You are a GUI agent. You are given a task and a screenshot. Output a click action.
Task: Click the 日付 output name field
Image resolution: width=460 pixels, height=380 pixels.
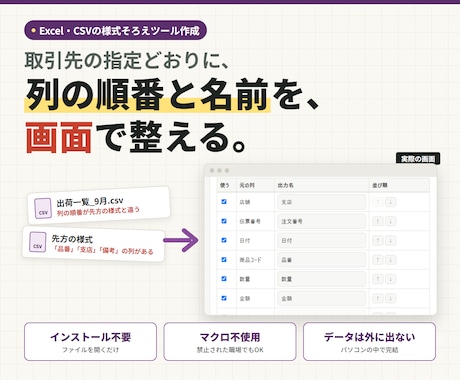pyautogui.click(x=321, y=240)
